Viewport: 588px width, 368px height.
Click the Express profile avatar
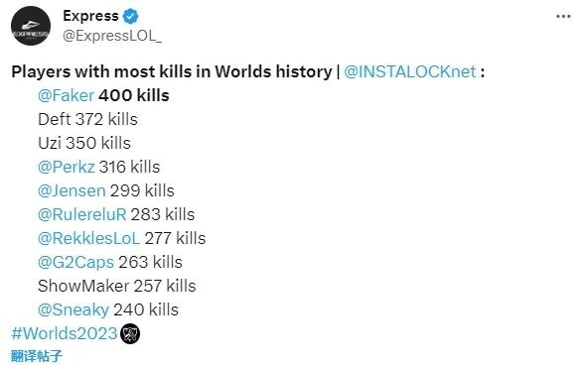pyautogui.click(x=31, y=26)
